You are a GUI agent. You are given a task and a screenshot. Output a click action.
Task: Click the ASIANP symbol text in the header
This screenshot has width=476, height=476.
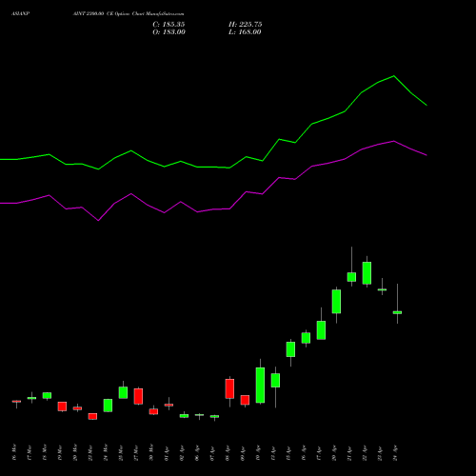click(20, 14)
